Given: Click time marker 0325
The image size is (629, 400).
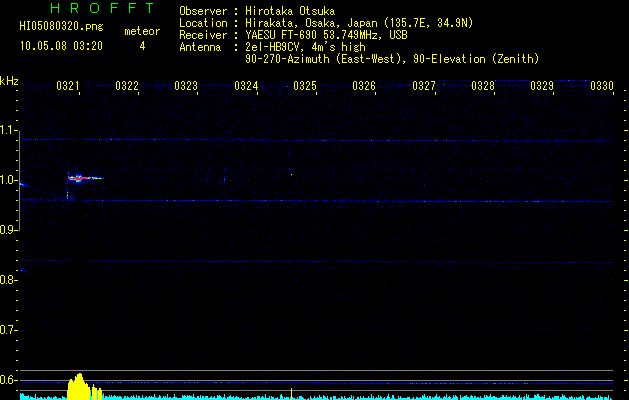Looking at the screenshot, I should point(305,86).
